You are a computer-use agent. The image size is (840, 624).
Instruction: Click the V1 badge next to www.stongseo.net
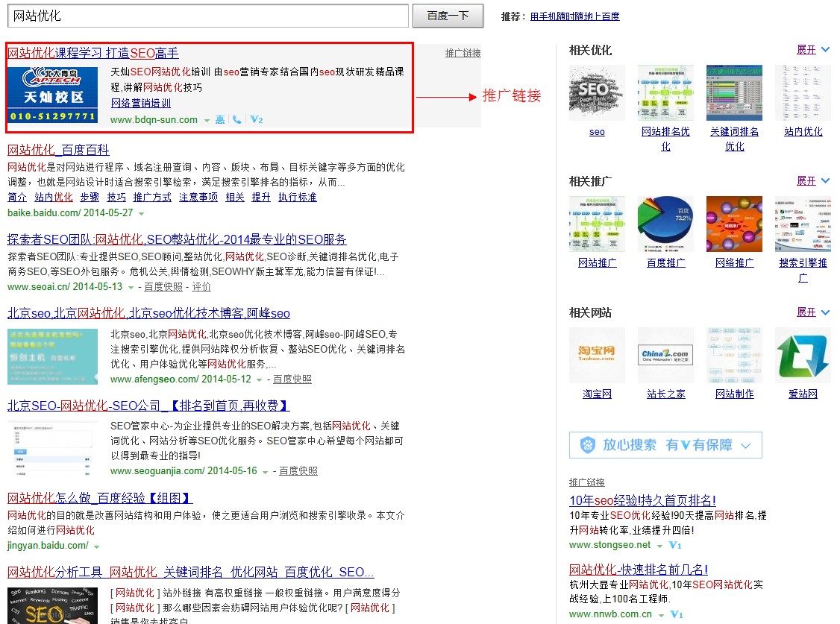point(675,545)
